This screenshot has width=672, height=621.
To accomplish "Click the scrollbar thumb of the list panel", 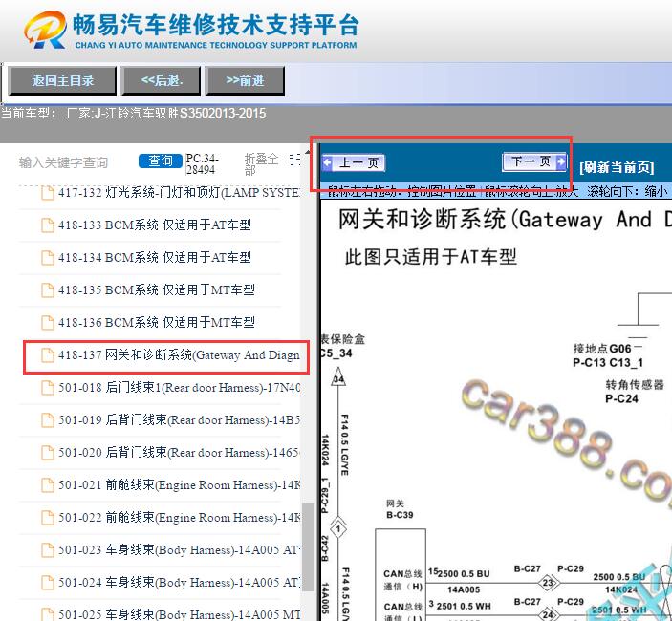I will (x=308, y=546).
